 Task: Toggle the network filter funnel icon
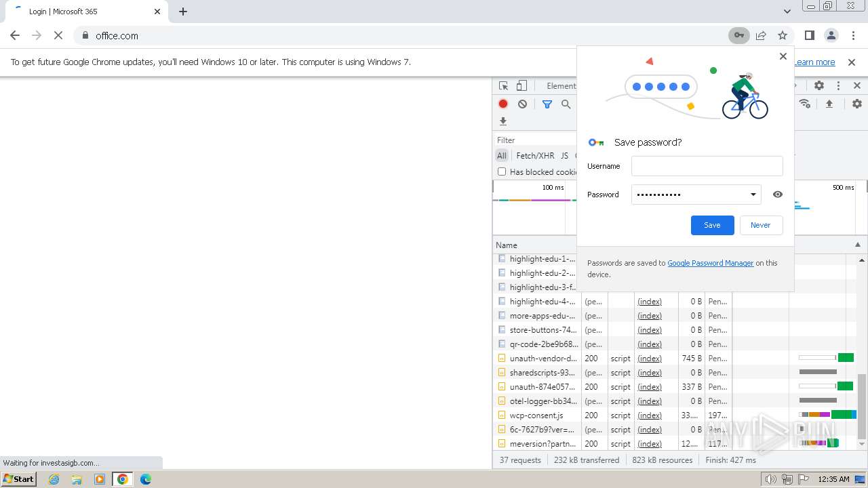(547, 104)
